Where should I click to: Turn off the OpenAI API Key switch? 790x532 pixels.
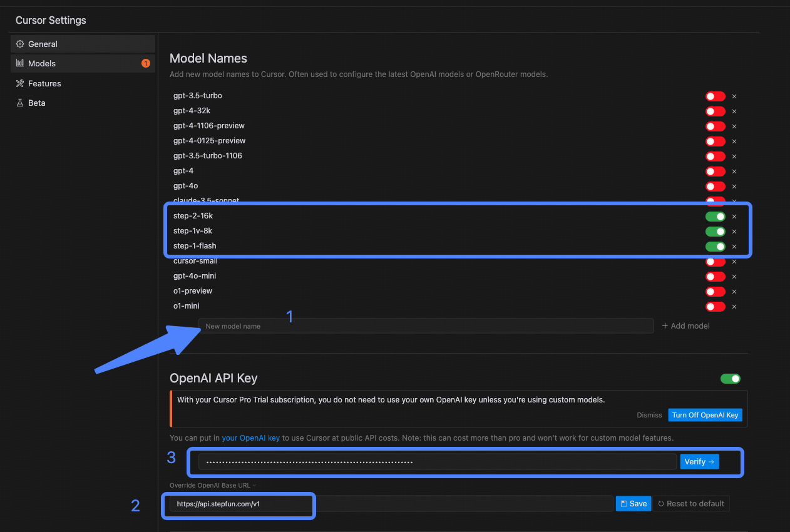click(x=730, y=379)
